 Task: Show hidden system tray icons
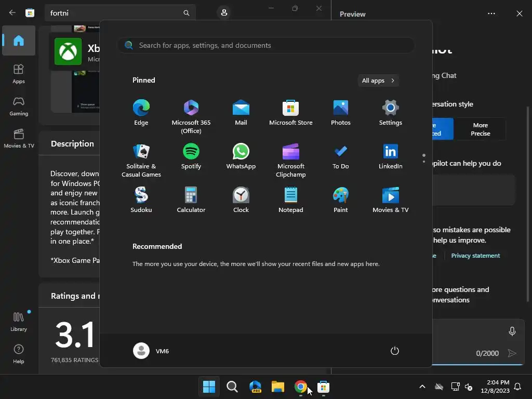[x=422, y=387]
